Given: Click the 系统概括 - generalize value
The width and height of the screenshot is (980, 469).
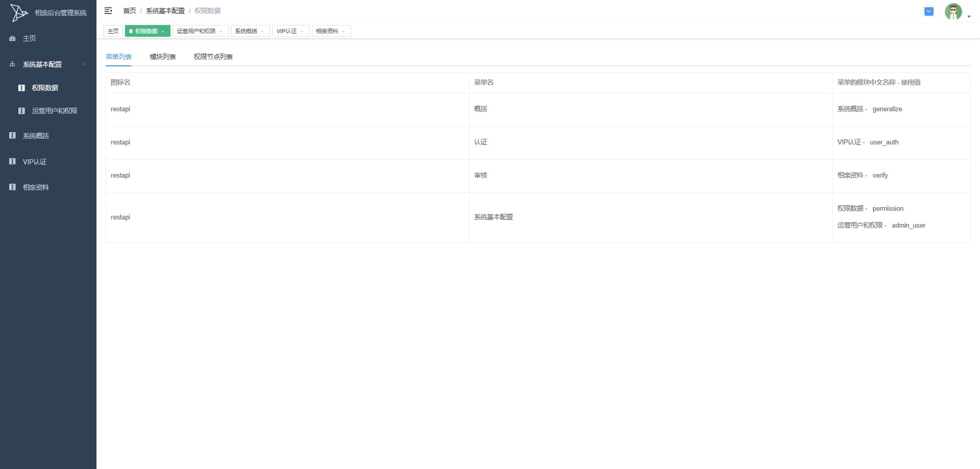Looking at the screenshot, I should [870, 109].
